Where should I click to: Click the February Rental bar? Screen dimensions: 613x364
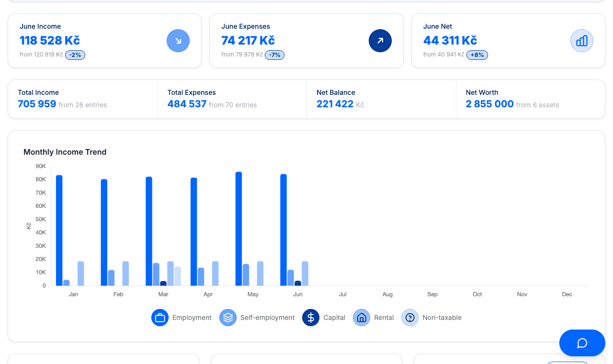[125, 273]
